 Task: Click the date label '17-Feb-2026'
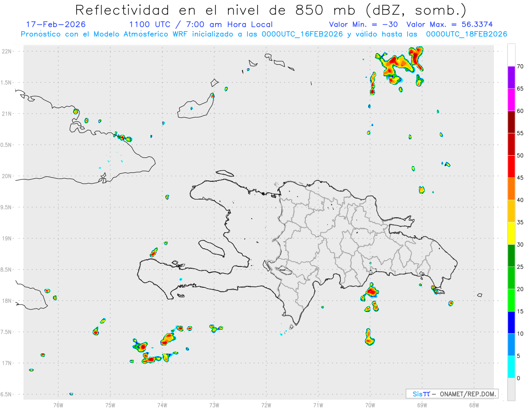coord(56,24)
